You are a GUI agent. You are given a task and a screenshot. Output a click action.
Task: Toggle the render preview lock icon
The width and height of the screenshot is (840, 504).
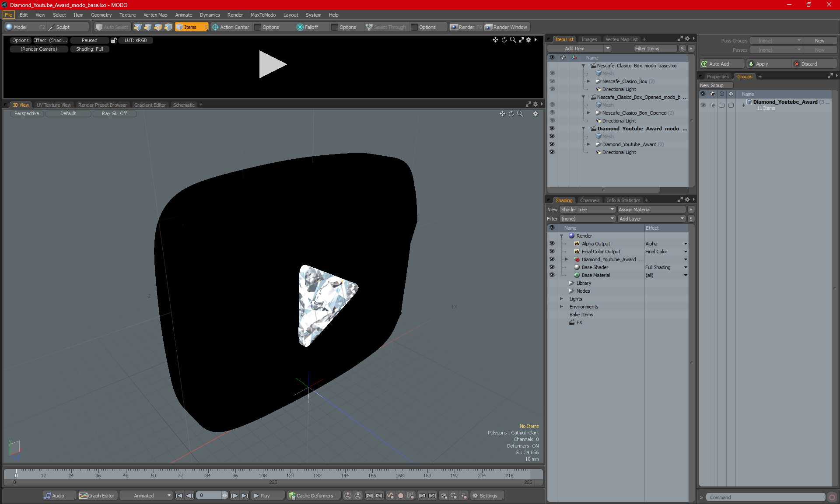pyautogui.click(x=114, y=40)
